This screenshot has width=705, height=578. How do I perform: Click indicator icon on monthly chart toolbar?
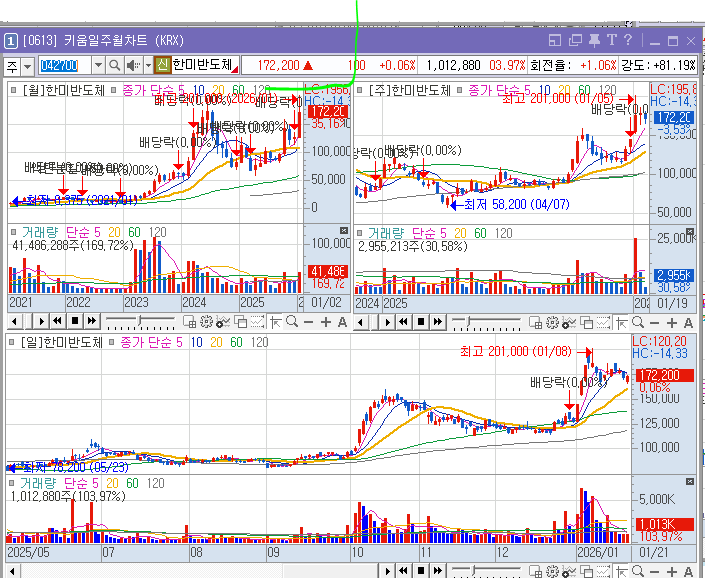point(223,322)
